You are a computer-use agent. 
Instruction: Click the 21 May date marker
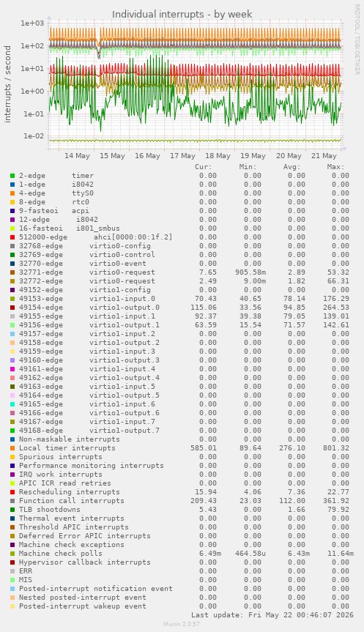[x=324, y=156]
